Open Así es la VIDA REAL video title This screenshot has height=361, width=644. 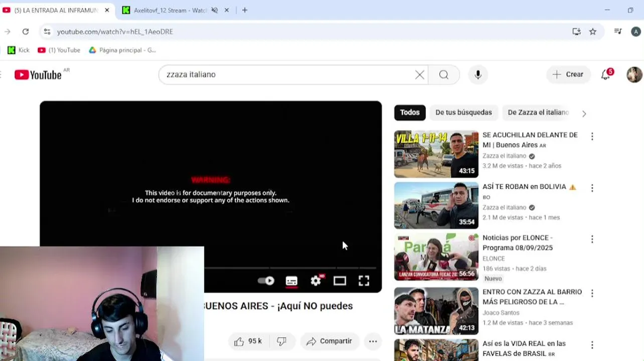point(524,348)
